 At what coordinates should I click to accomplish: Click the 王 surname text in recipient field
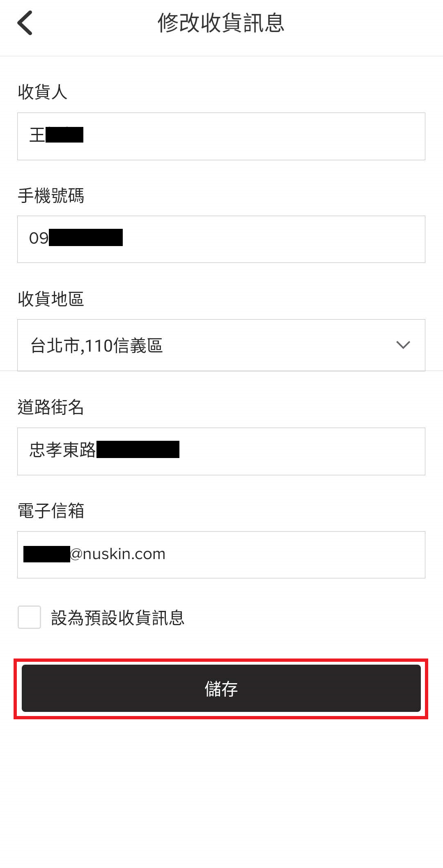pos(37,135)
